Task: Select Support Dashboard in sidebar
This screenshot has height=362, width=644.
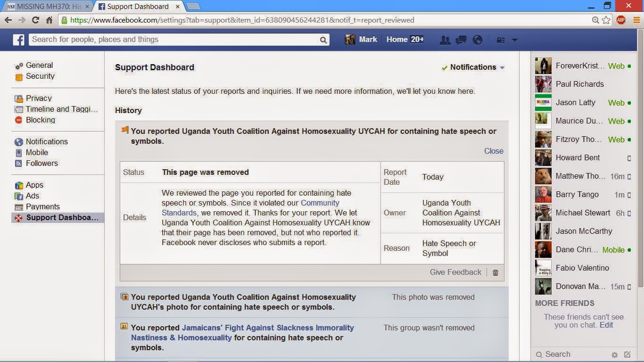Action: coord(58,217)
